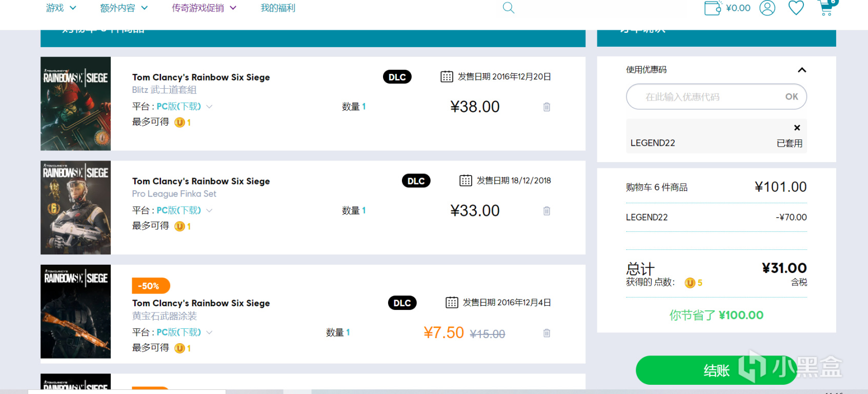Click the Ubisoft coin icon on the 黄宝石武器涂装 item

179,348
